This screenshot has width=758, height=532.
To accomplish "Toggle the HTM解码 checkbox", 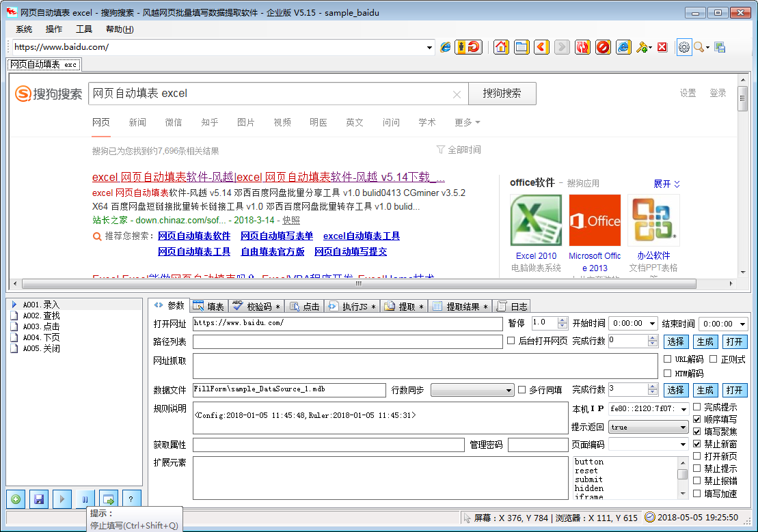I will click(x=668, y=373).
